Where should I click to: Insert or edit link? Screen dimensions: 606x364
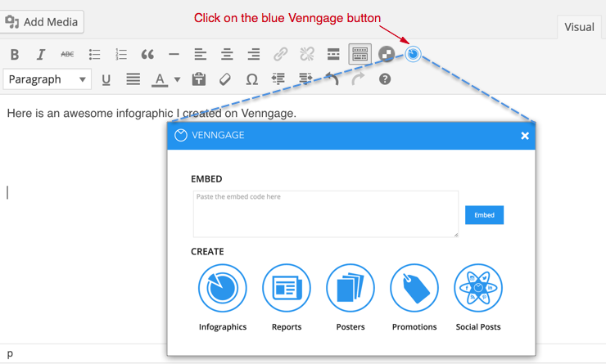coord(281,55)
